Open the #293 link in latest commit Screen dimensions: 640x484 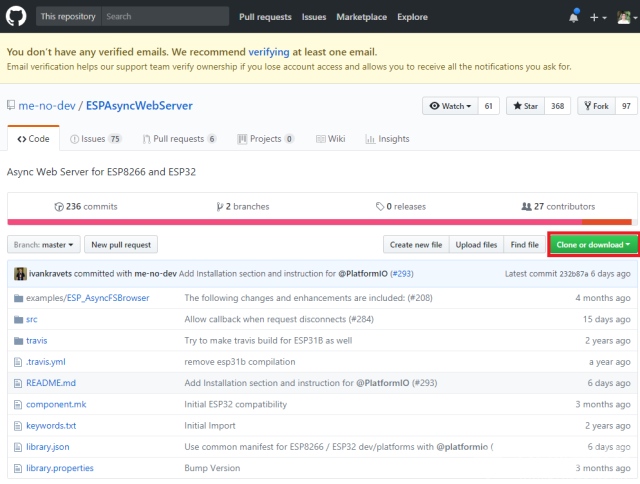click(x=402, y=273)
